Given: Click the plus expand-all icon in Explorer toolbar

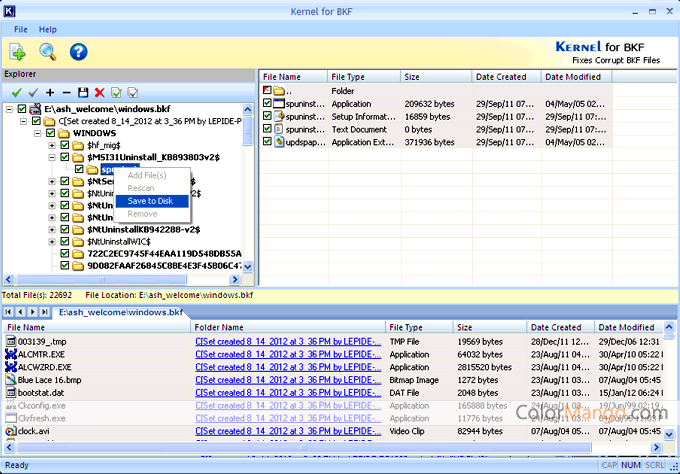Looking at the screenshot, I should click(50, 92).
